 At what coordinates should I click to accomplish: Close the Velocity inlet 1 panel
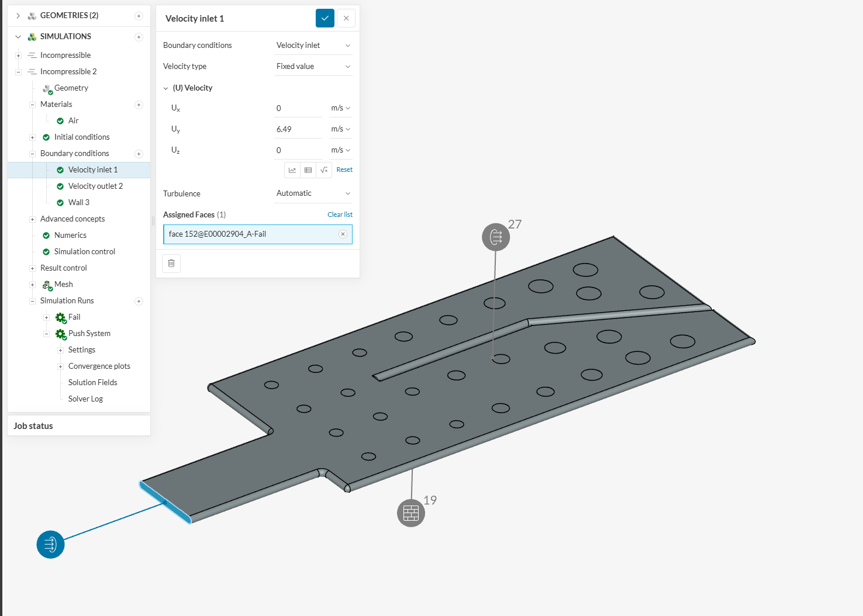coord(346,18)
